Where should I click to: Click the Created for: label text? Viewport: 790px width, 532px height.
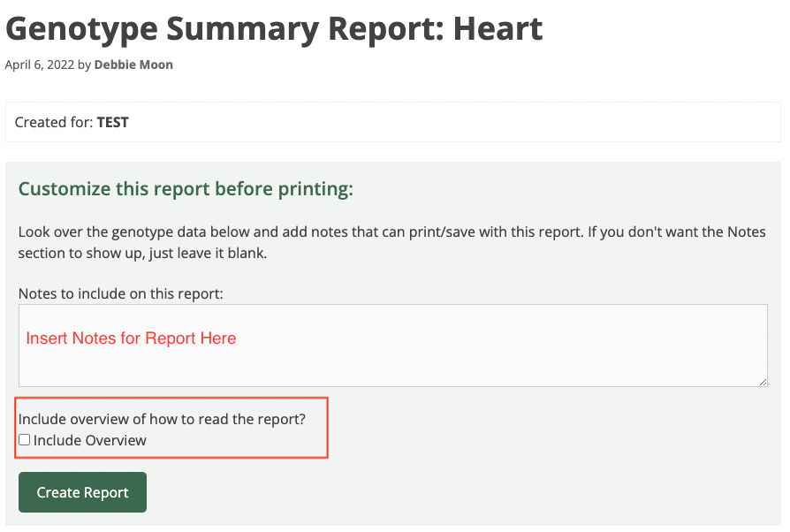click(x=54, y=123)
